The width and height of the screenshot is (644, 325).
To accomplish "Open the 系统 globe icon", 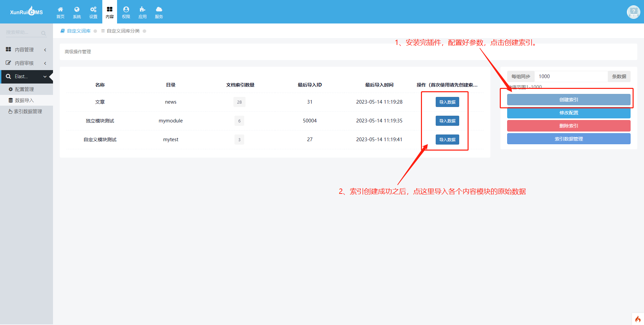I will (77, 9).
